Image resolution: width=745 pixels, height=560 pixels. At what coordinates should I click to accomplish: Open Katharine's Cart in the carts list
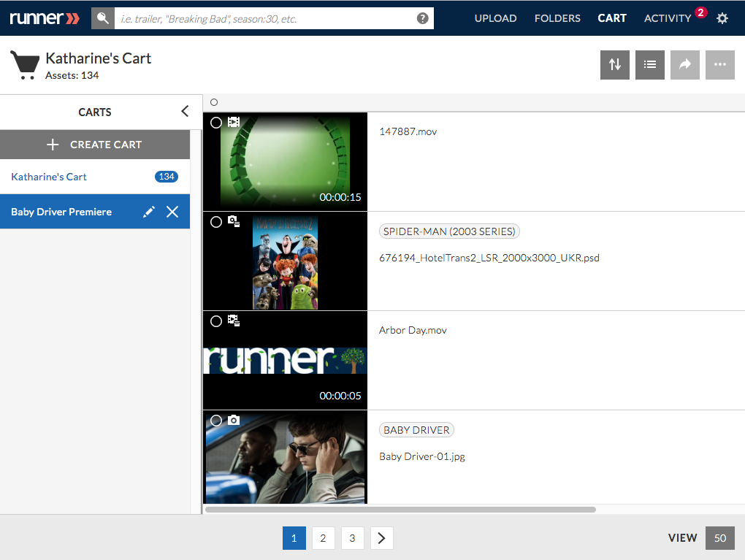pyautogui.click(x=95, y=177)
